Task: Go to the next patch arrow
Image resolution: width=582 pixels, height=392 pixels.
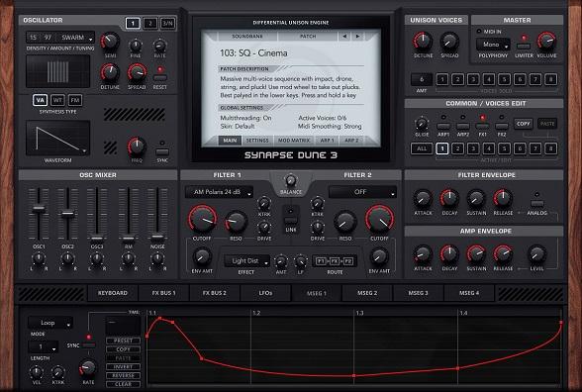Action: (x=357, y=37)
